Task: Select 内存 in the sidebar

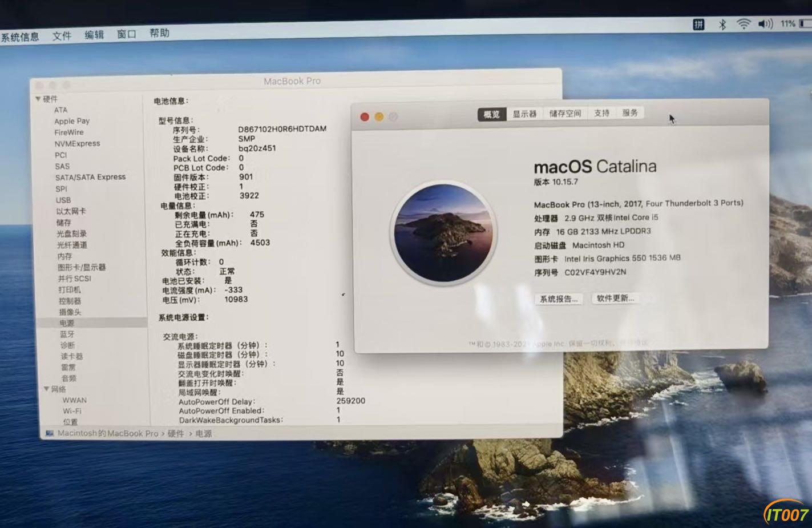Action: tap(64, 256)
